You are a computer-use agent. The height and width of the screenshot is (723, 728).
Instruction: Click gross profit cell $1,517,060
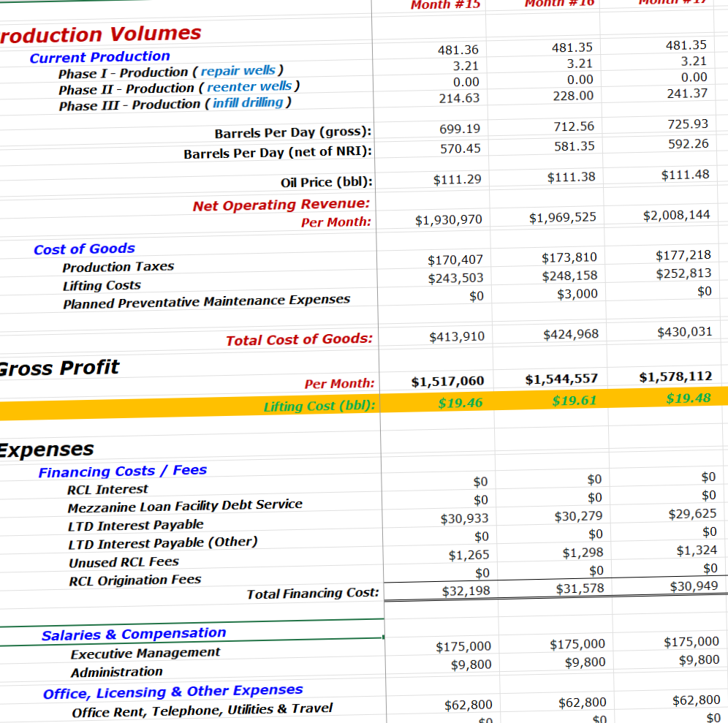[447, 381]
